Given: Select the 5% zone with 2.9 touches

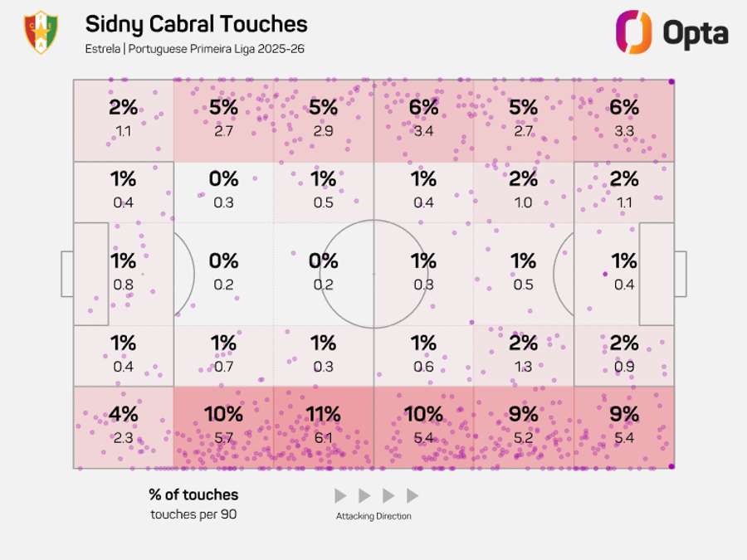Looking at the screenshot, I should tap(324, 119).
